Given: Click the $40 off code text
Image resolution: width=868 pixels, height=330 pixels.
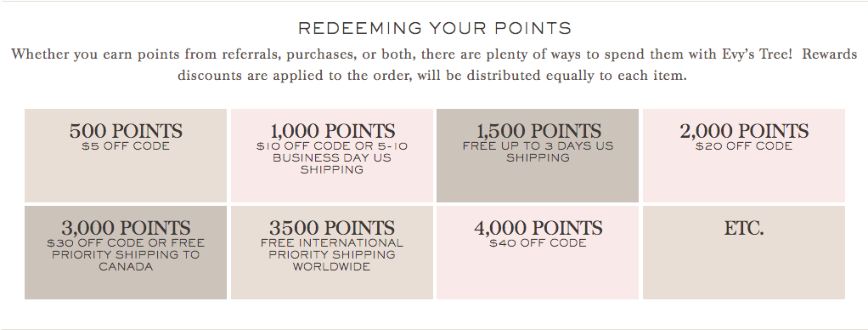Looking at the screenshot, I should [x=538, y=243].
